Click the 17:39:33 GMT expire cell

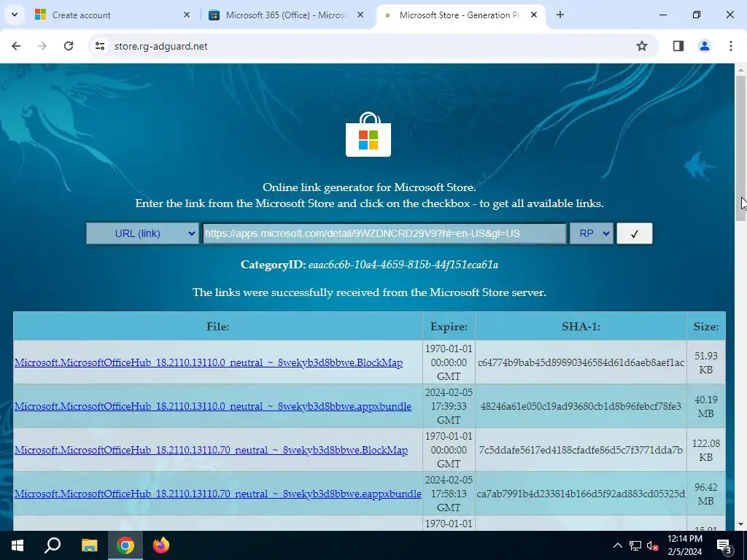449,406
